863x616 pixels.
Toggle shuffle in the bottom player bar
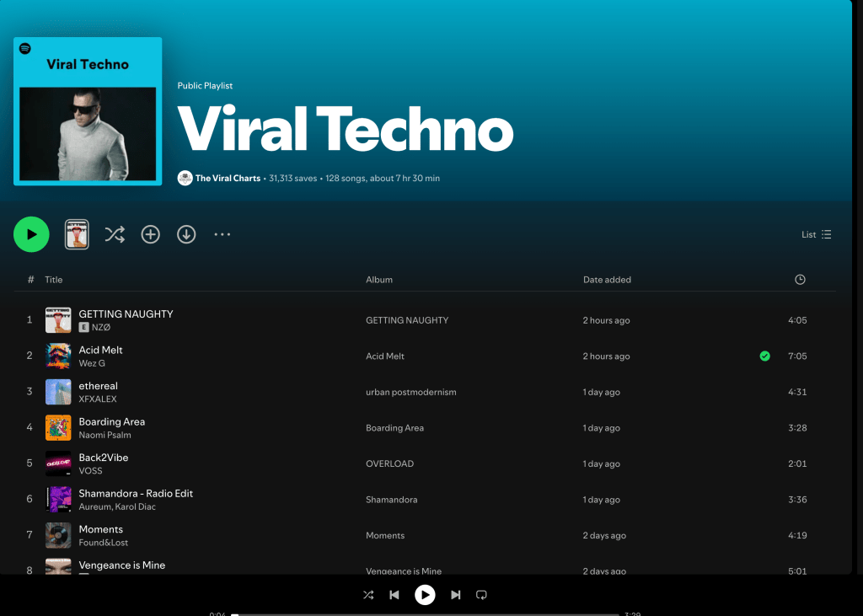(x=368, y=595)
